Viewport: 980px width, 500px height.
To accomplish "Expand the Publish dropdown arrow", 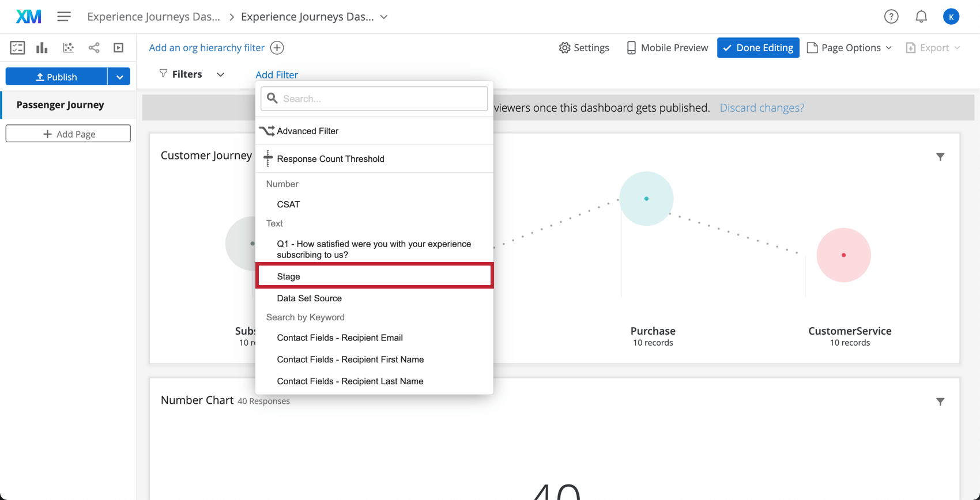I will (119, 77).
